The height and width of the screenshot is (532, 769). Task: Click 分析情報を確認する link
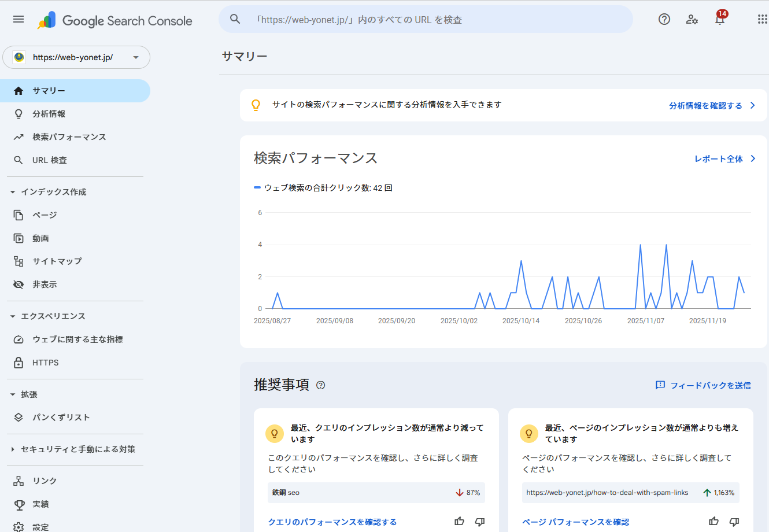coord(711,106)
